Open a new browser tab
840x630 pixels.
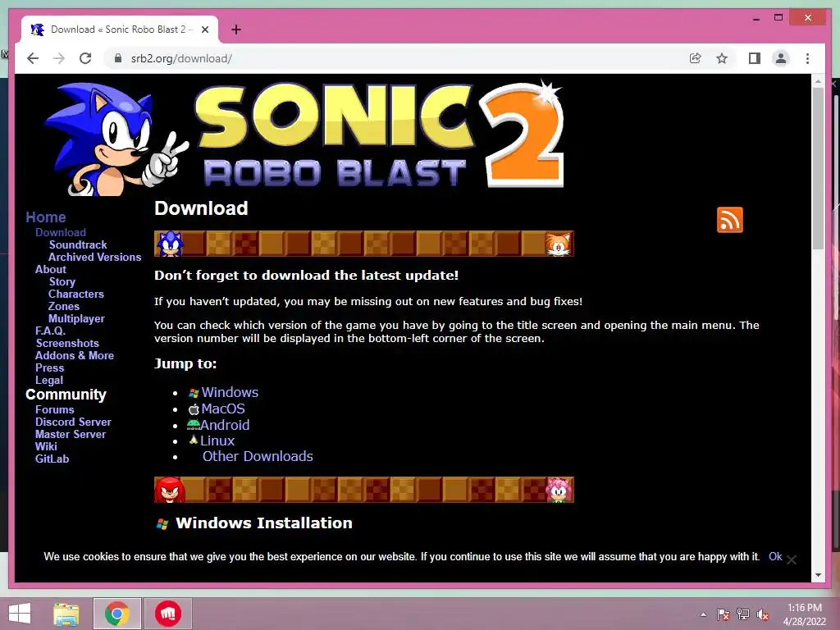tap(235, 30)
